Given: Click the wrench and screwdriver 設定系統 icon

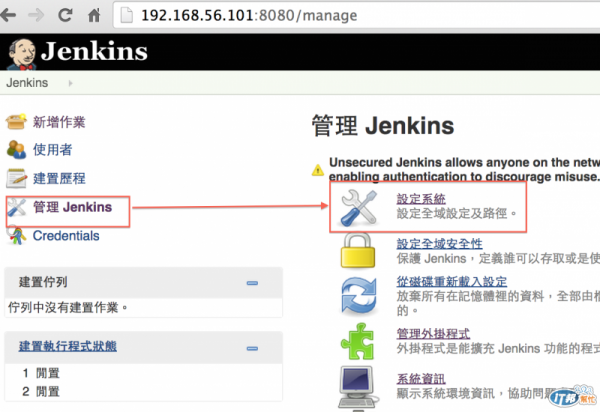Looking at the screenshot, I should [x=359, y=208].
